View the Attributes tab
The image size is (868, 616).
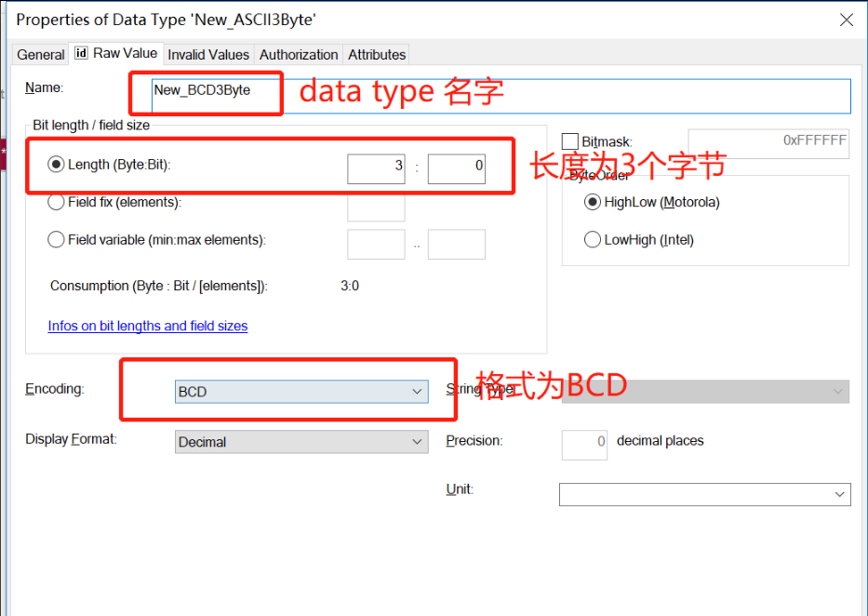coord(376,54)
